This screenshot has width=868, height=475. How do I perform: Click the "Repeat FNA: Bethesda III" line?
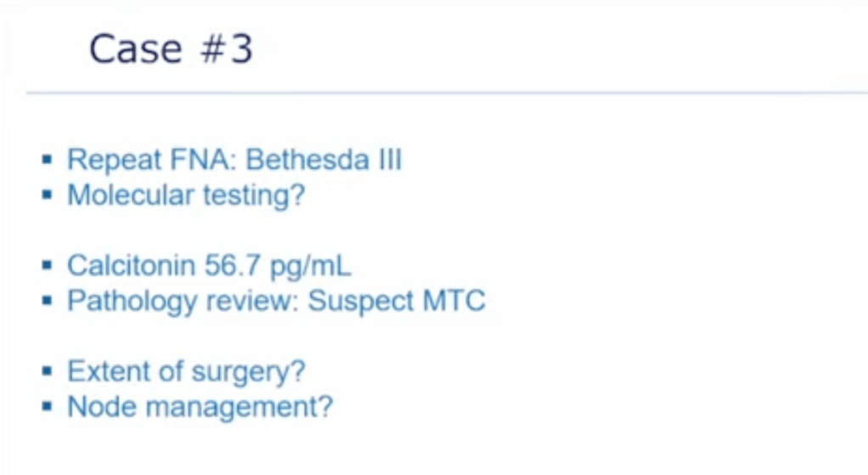click(x=234, y=160)
